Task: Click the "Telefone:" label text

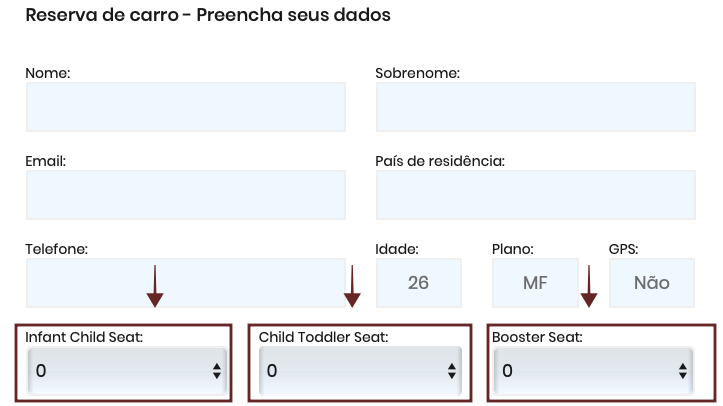Action: pos(57,249)
